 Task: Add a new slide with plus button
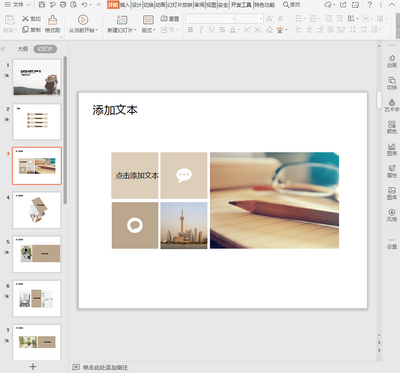[33, 367]
